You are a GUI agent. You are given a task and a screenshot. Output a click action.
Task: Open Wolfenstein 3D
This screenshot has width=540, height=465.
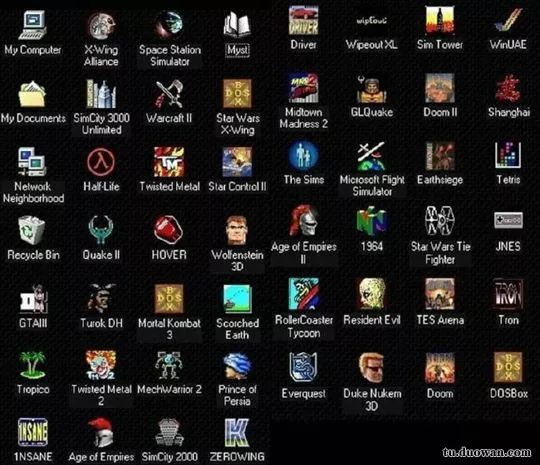(x=237, y=230)
